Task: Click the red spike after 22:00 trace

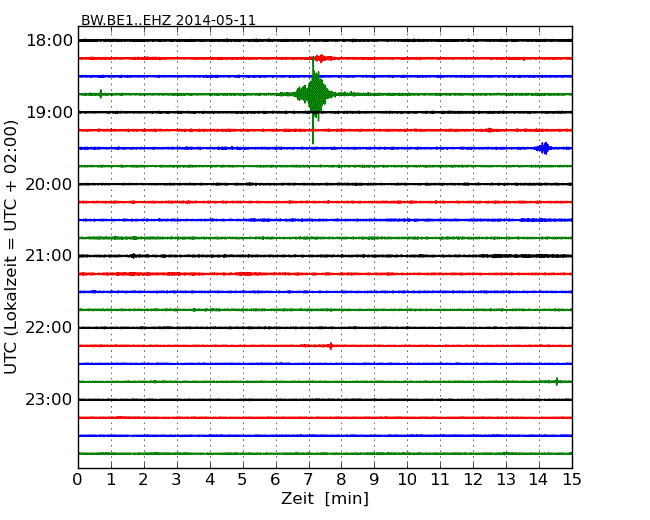Action: tap(330, 345)
